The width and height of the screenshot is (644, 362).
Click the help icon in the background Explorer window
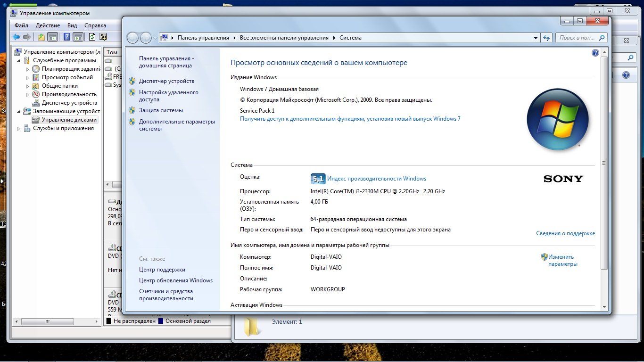[626, 75]
